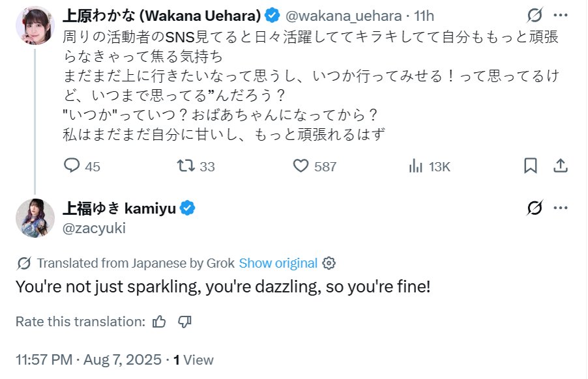Repost Wakana Uehara's tweet
The width and height of the screenshot is (588, 379).
[x=186, y=166]
